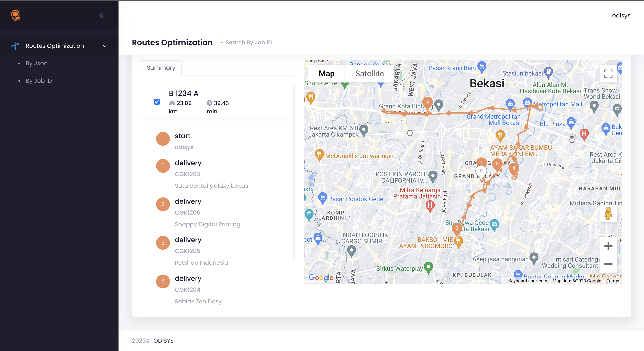Click map marker number 2

(x=457, y=228)
